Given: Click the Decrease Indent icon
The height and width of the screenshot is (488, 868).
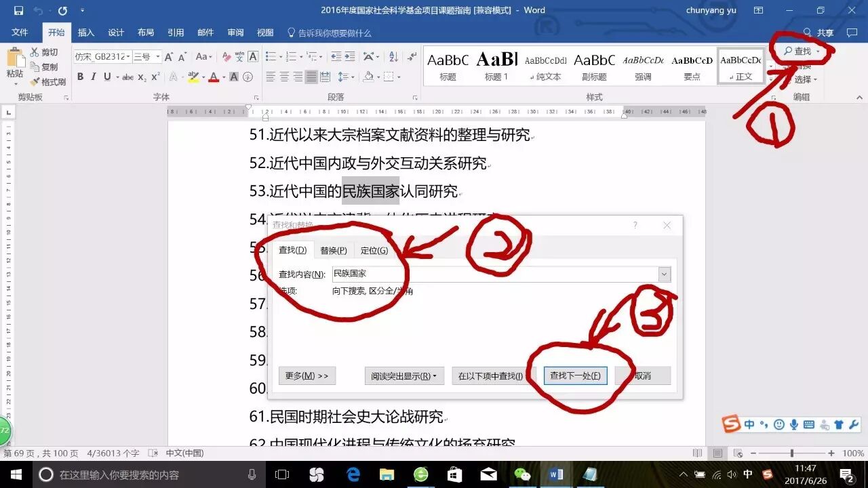Looking at the screenshot, I should (336, 57).
